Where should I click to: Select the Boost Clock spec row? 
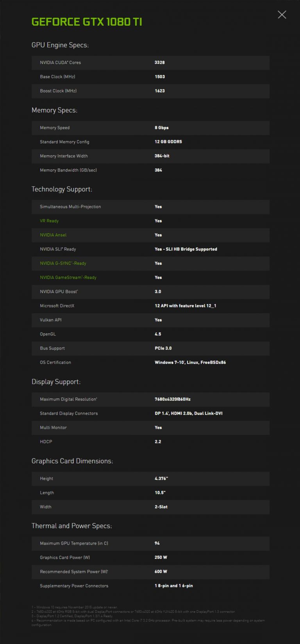pos(150,91)
